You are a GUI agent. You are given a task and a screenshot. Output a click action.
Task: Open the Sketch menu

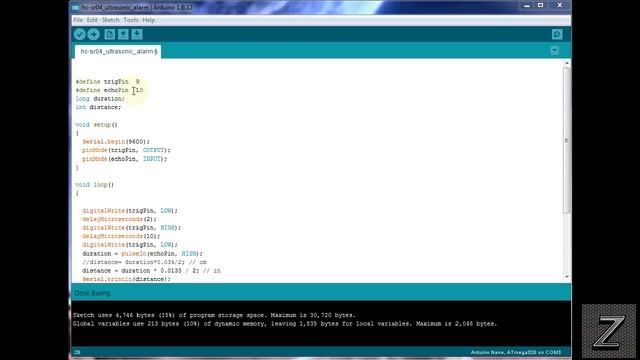coord(111,20)
